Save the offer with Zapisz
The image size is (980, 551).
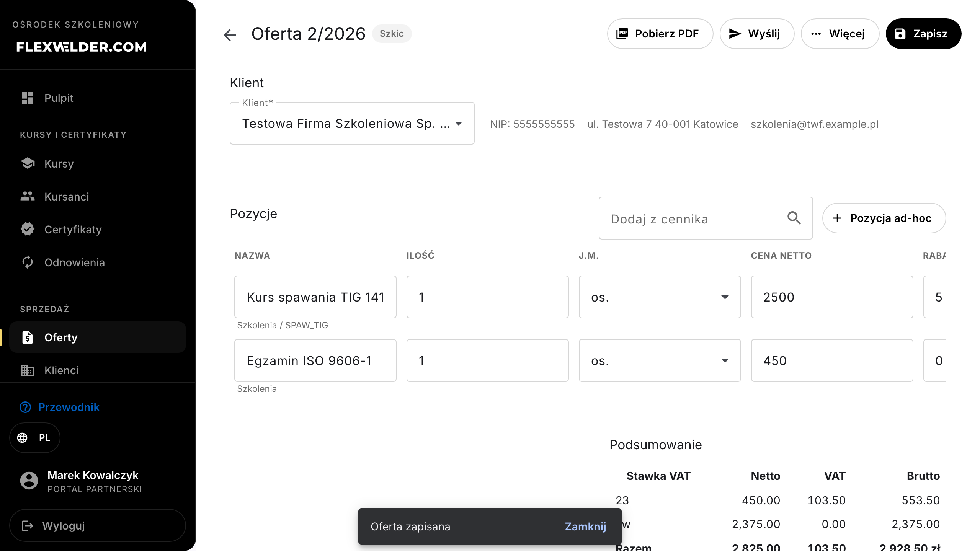923,34
